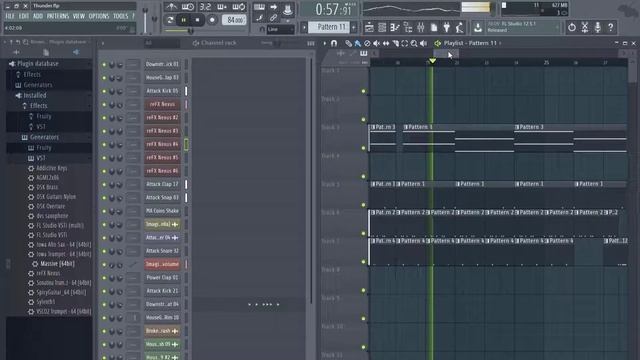Adjust the main pitch slider
Viewport: 640px width, 360px height.
154,19
